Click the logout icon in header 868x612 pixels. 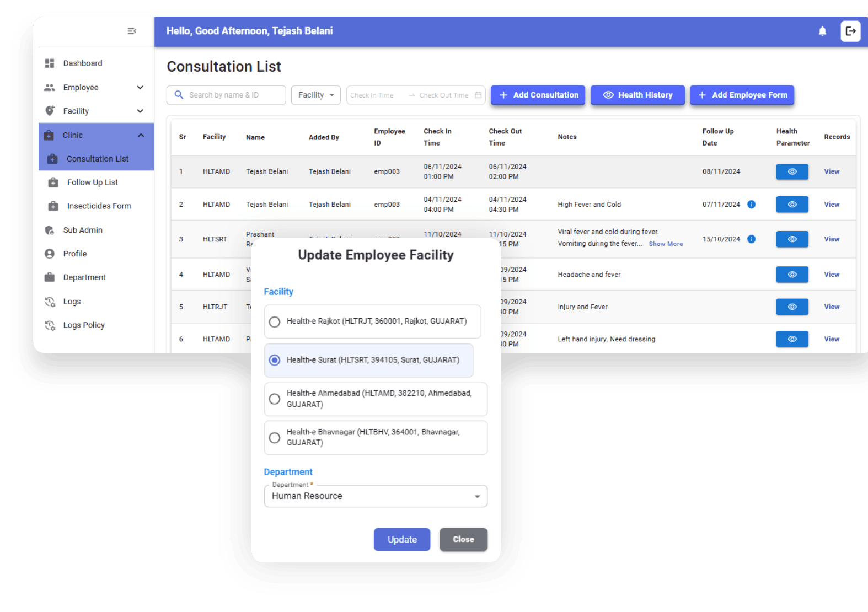pyautogui.click(x=850, y=31)
